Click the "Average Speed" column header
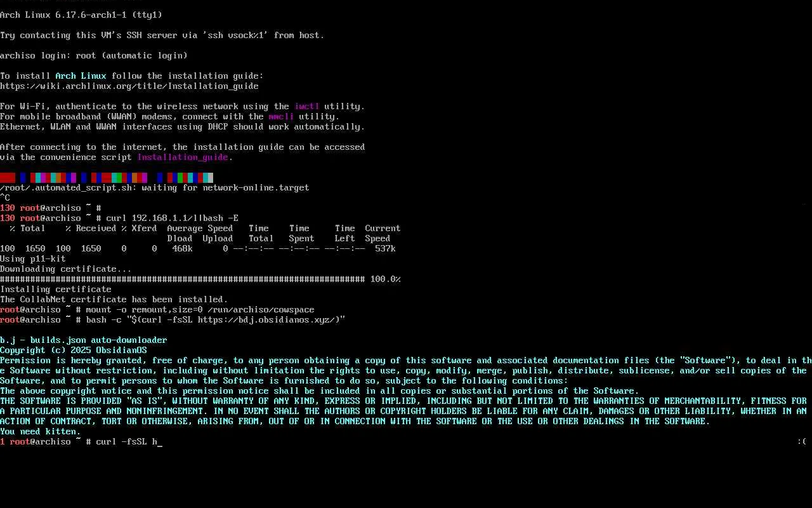 (x=200, y=228)
